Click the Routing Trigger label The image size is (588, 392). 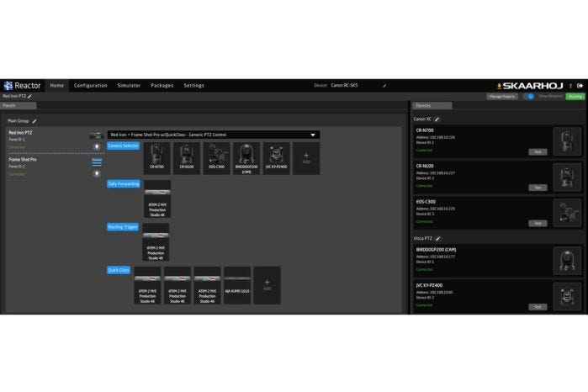123,227
